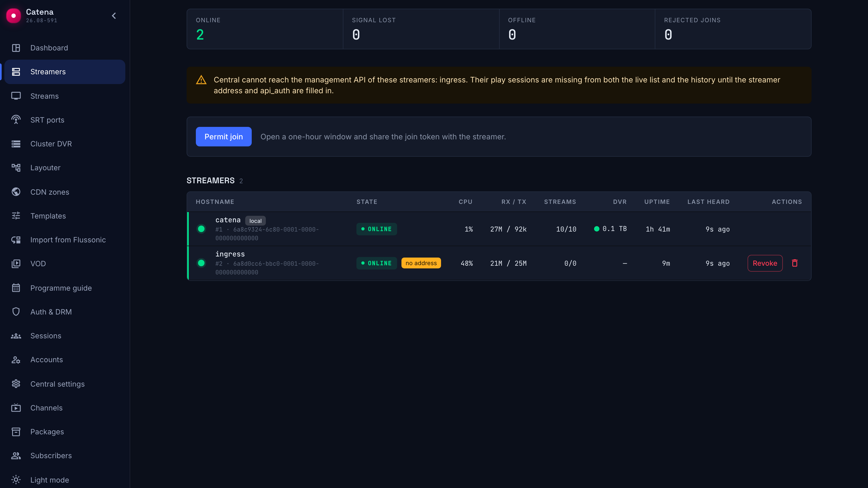Open the Auth & DRM shield icon
Screen dimensions: 868x488
point(16,312)
